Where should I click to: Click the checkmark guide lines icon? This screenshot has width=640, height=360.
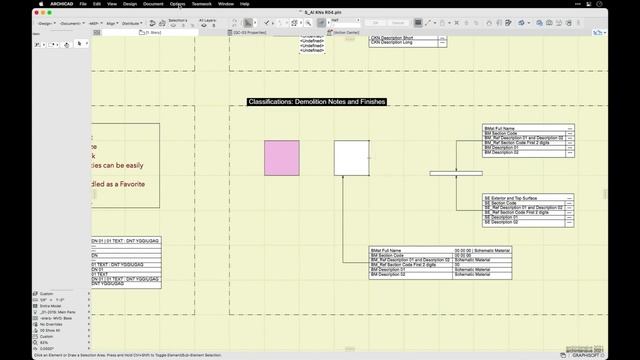pos(267,23)
